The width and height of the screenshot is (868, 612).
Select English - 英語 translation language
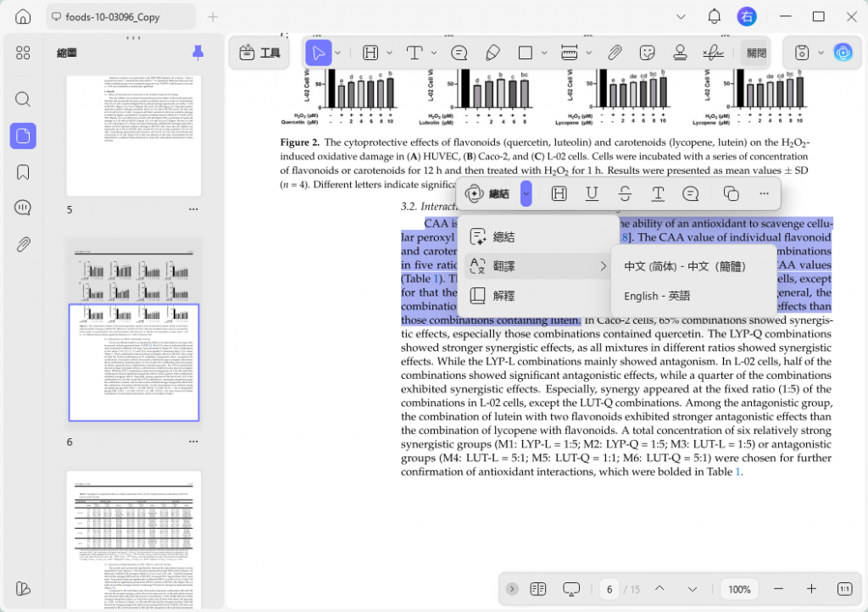[x=693, y=296]
